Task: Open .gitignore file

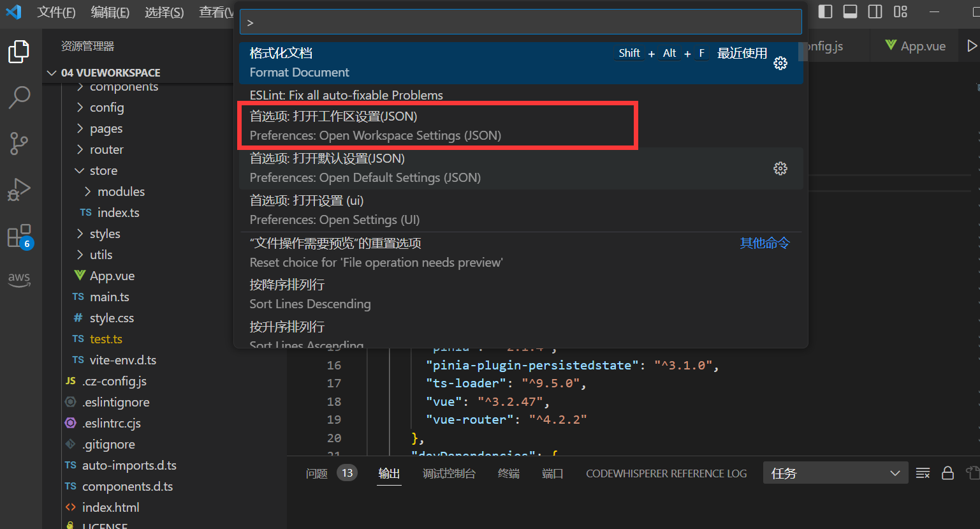Action: coord(108,444)
